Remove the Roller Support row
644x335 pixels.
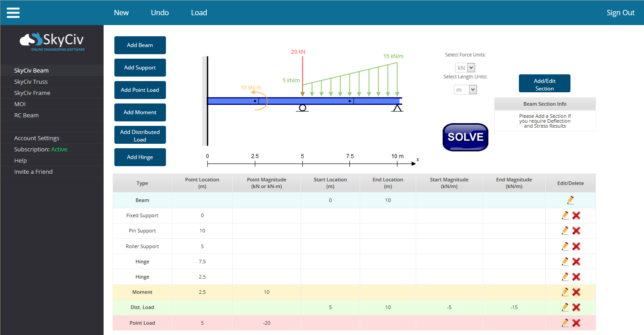576,246
